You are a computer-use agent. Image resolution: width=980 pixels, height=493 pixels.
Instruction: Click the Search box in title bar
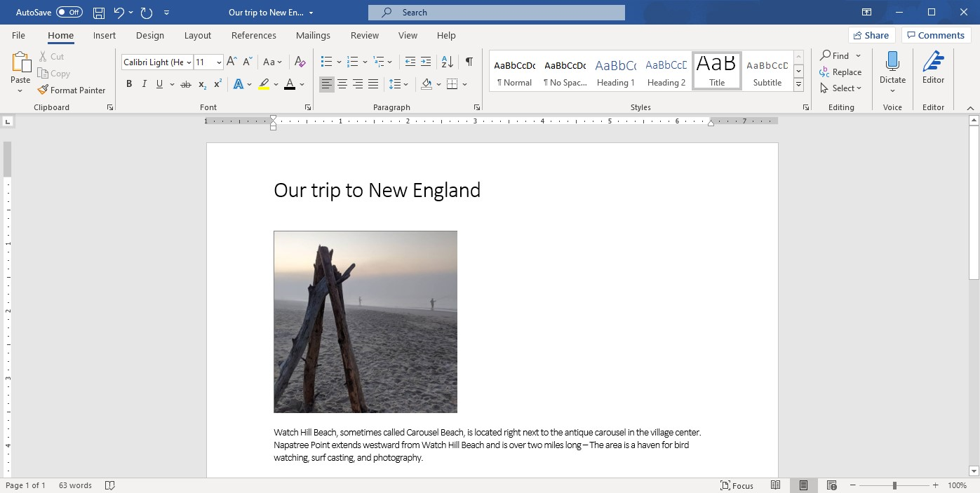(x=497, y=13)
